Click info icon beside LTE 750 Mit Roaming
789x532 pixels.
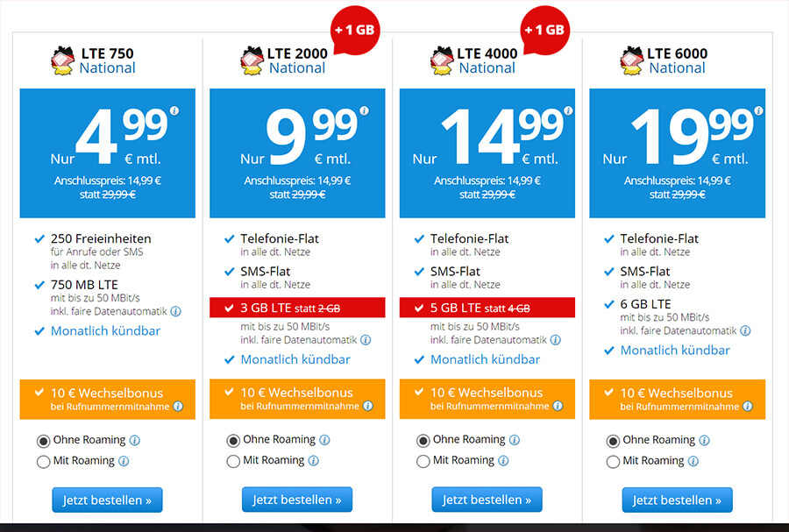click(x=124, y=461)
